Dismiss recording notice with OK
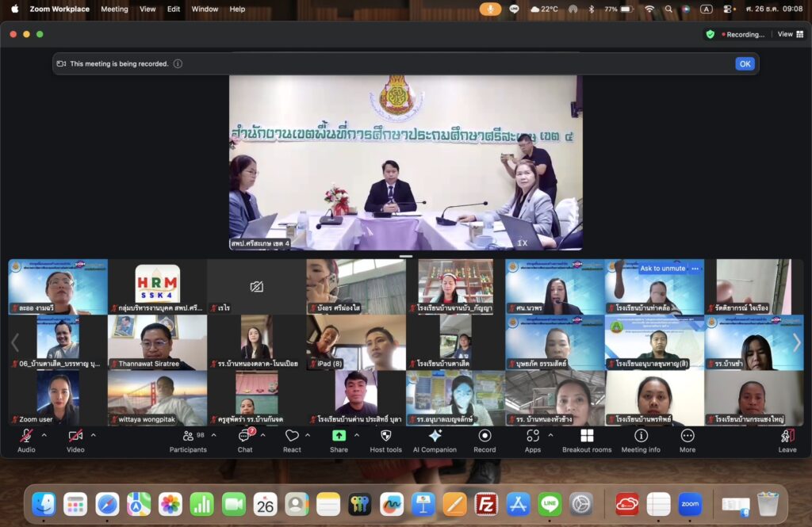 pos(745,64)
